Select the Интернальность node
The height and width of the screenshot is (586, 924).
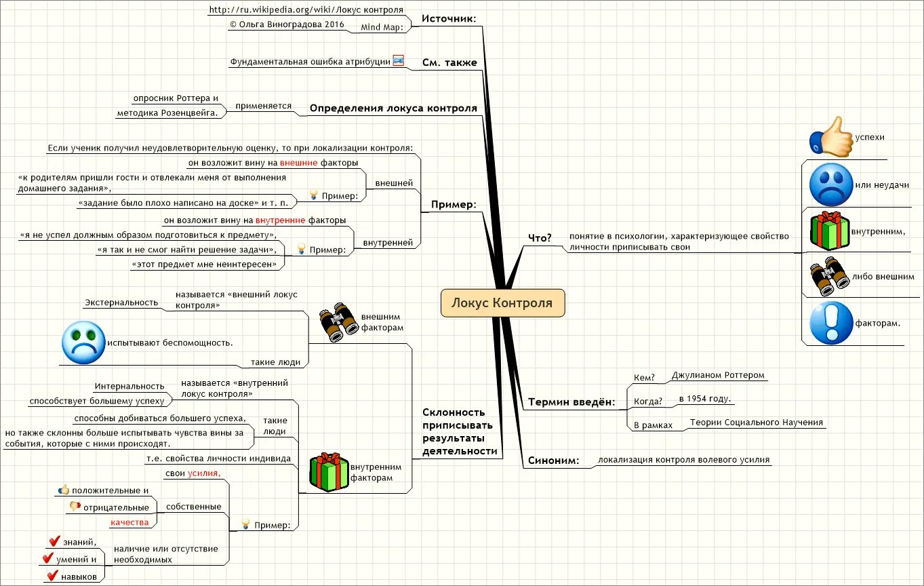click(x=129, y=386)
